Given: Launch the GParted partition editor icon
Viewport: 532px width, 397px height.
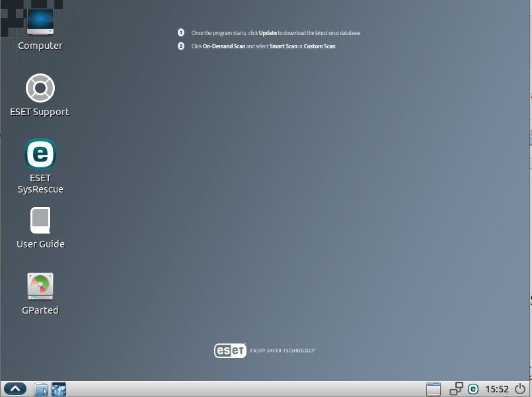Looking at the screenshot, I should [40, 287].
